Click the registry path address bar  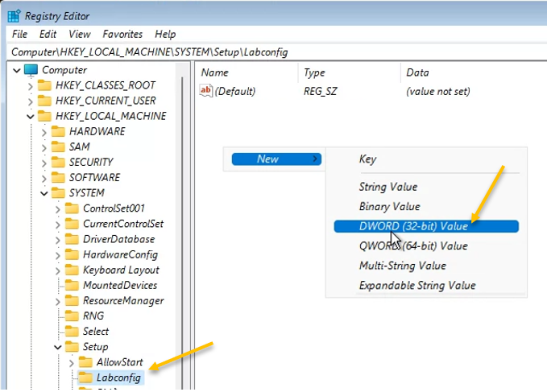(277, 52)
